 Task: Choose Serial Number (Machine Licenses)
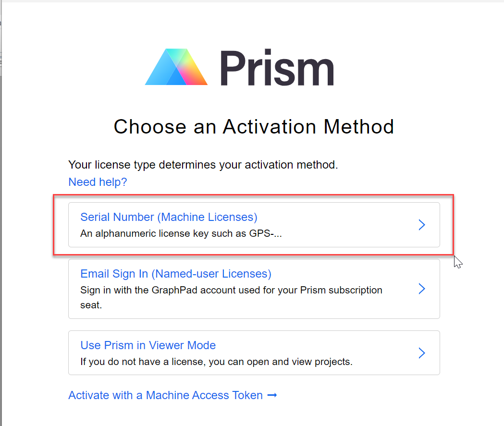pos(169,217)
